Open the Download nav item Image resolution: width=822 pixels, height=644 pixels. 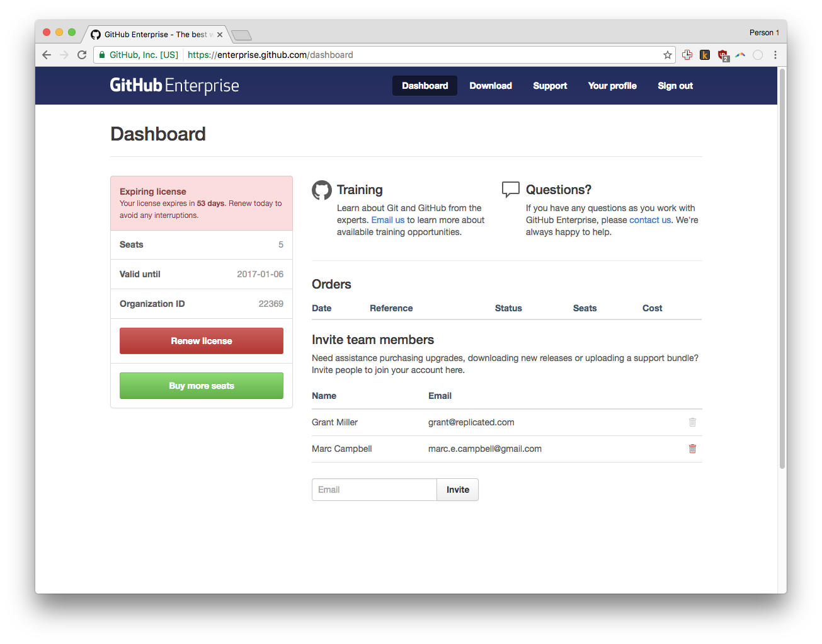[x=491, y=86]
